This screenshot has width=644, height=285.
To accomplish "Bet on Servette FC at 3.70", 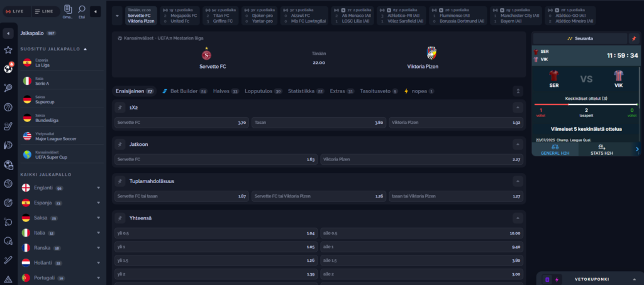I will point(182,123).
